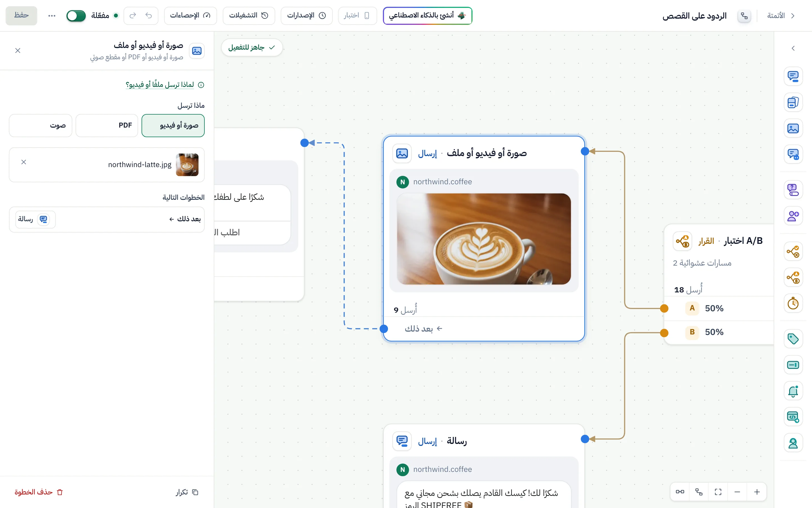This screenshot has width=812, height=508.
Task: Add a message step from the sidebar
Action: [x=793, y=76]
